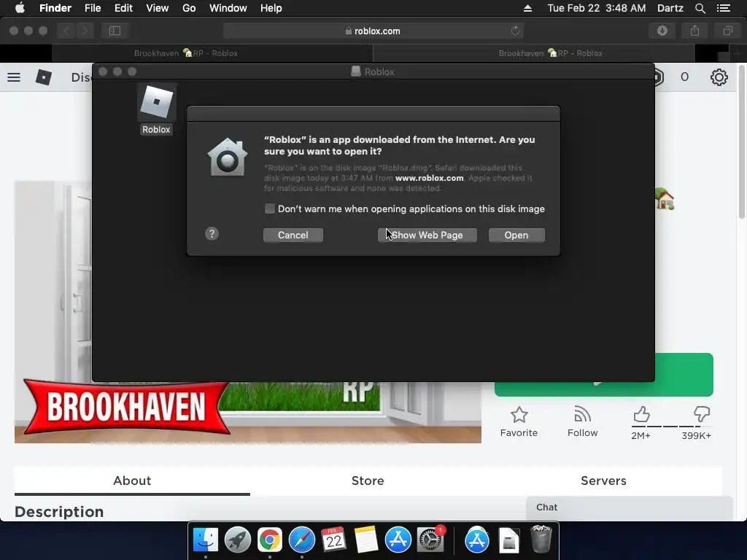Click the help question mark button
The image size is (747, 560).
click(x=212, y=234)
